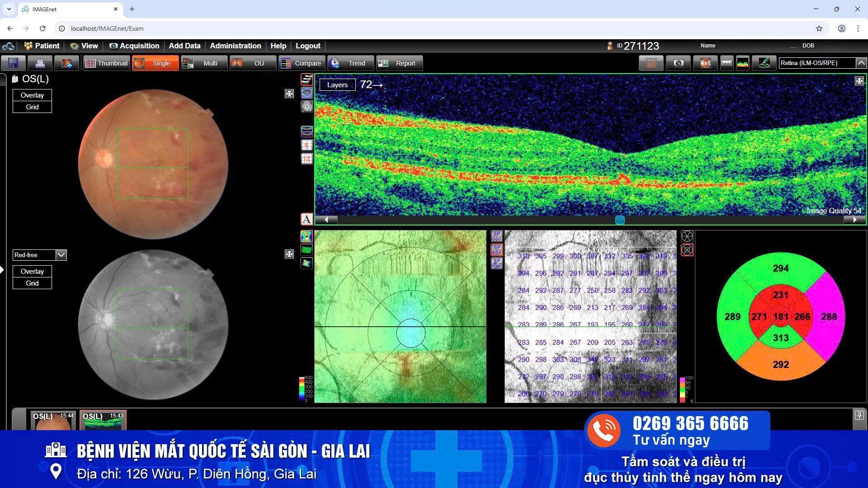Viewport: 868px width, 488px height.
Task: Click the printer icon in the toolbar
Action: pos(40,63)
